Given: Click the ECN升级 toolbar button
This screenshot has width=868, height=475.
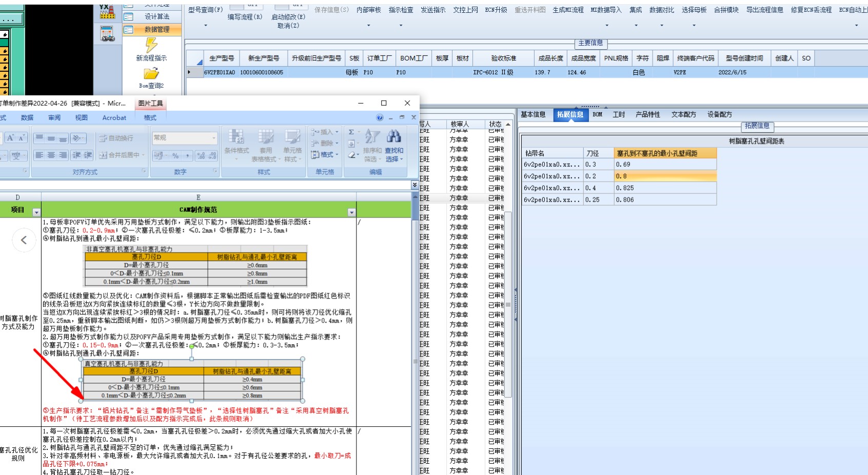Looking at the screenshot, I should [x=496, y=10].
